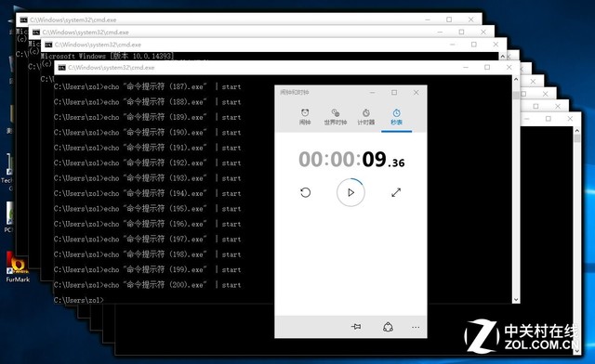
Task: Expand the stopwatch to full view
Action: tap(396, 192)
